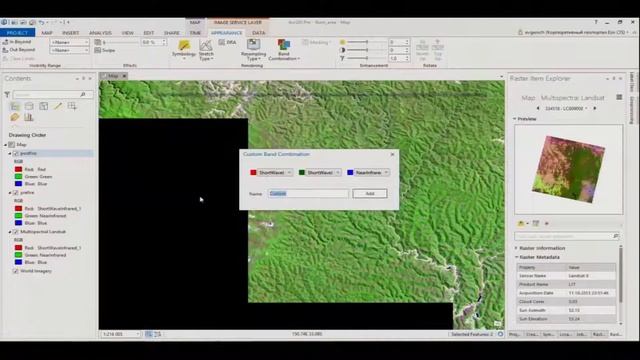Screen dimensions: 640x360
Task: Adjust the contrast slider
Action: 366,50
